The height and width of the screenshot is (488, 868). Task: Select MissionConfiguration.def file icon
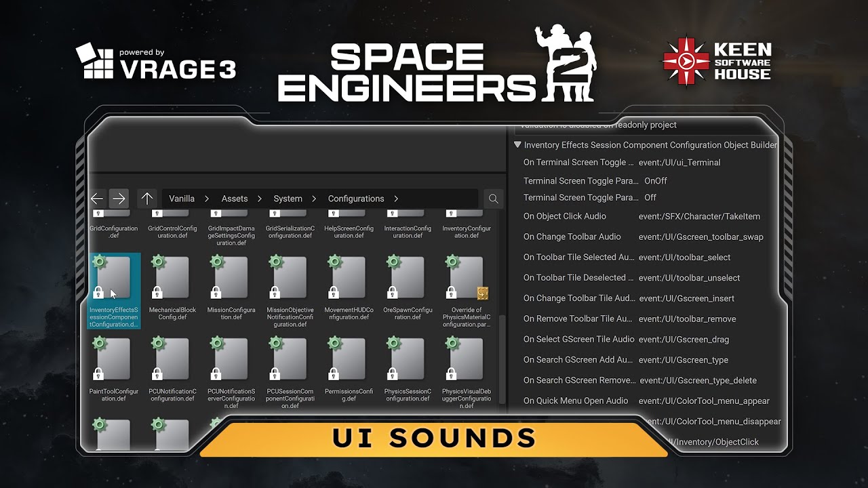click(x=230, y=278)
